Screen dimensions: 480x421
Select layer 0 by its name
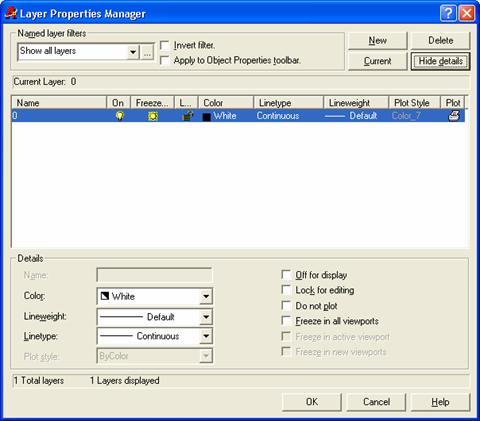coord(15,116)
